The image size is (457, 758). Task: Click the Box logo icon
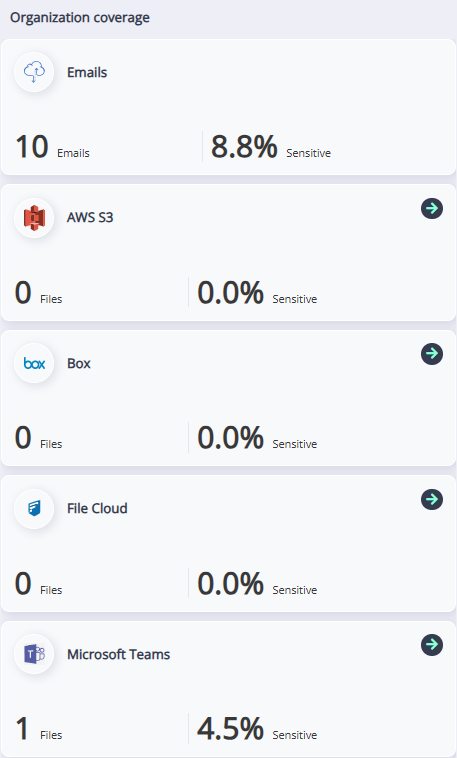(34, 363)
